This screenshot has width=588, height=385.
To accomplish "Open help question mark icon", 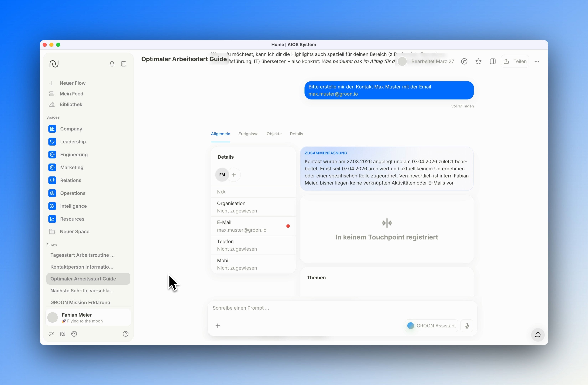I will (125, 334).
